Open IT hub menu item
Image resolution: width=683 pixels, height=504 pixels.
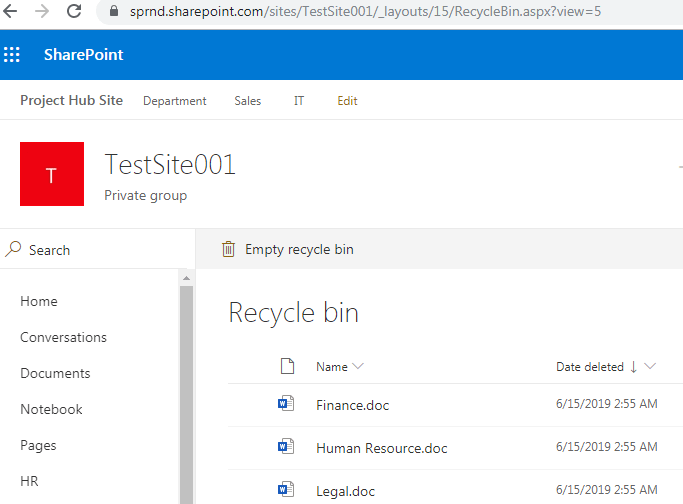pyautogui.click(x=298, y=101)
